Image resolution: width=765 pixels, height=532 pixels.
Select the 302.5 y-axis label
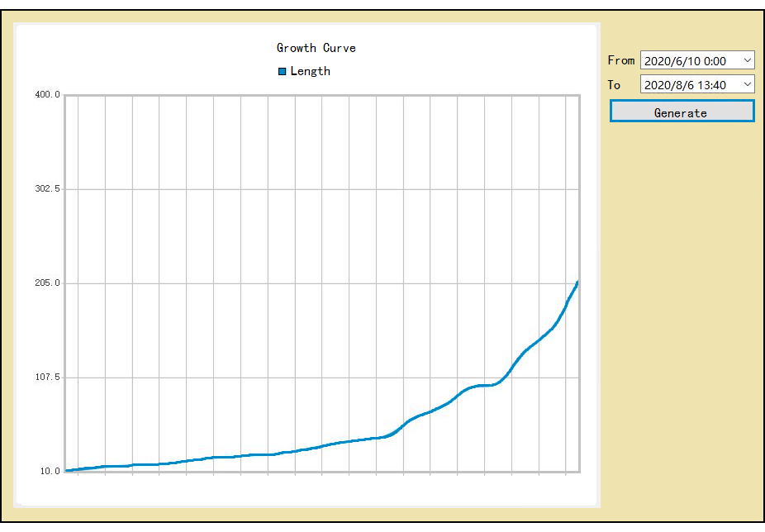point(47,189)
